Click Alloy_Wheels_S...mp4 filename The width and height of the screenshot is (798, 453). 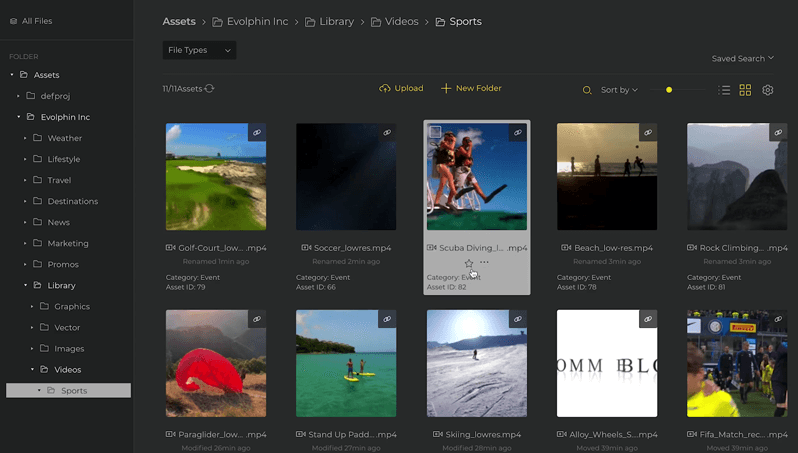pyautogui.click(x=613, y=434)
